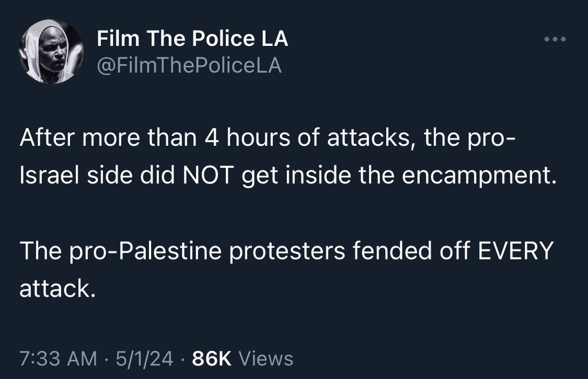
Task: Open the three-dot more options menu
Action: coord(555,39)
